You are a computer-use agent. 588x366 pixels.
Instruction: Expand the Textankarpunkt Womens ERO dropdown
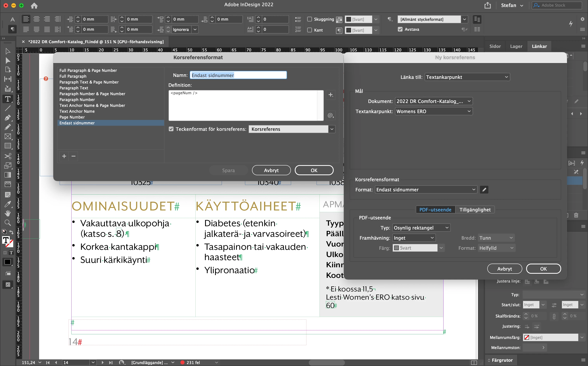coord(433,111)
